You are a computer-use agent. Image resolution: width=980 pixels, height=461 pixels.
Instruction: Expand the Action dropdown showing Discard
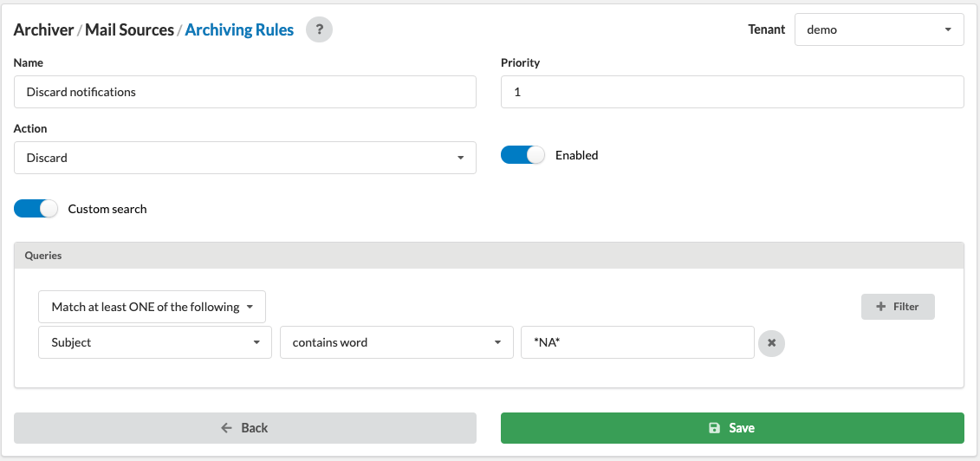(245, 158)
